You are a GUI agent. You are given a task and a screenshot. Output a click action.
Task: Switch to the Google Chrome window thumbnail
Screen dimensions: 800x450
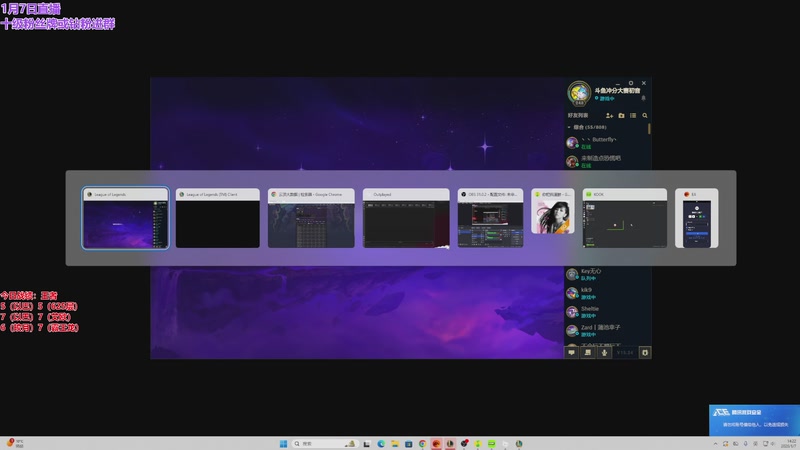point(311,218)
